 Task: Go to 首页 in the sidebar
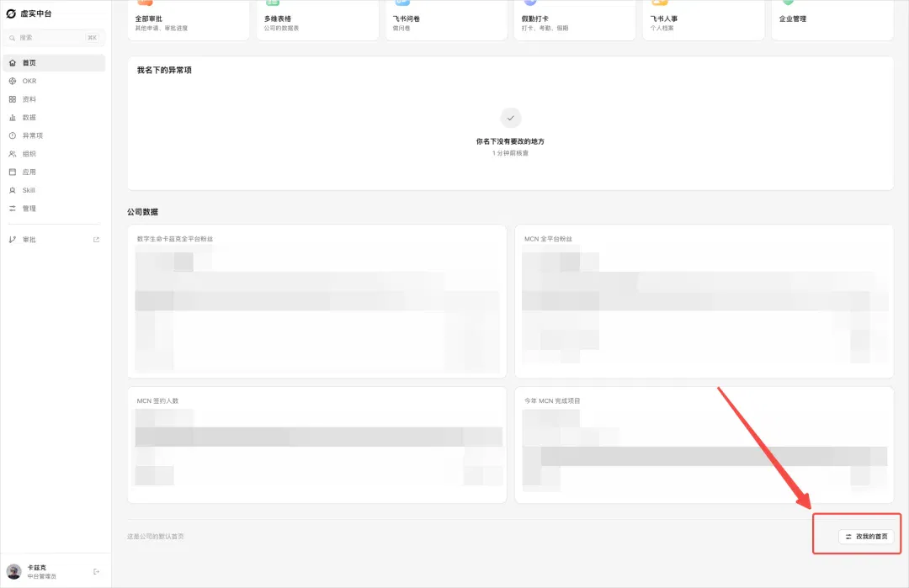(54, 62)
